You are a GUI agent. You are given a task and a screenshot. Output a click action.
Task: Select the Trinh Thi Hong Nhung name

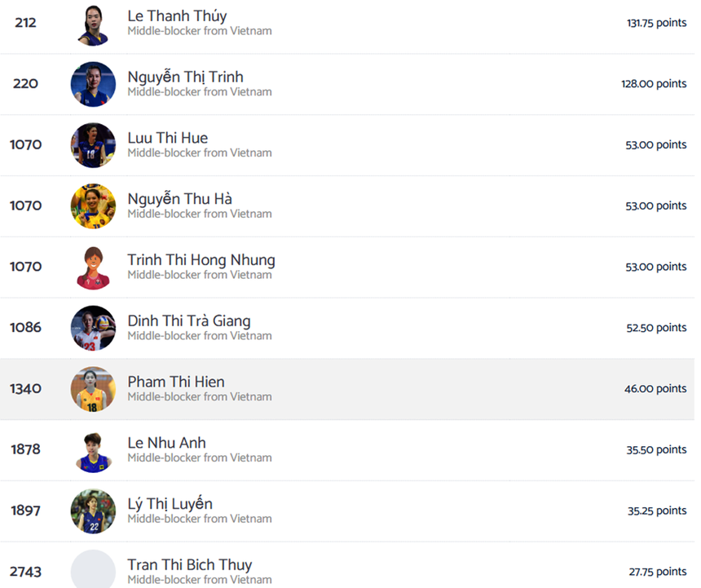click(x=201, y=260)
